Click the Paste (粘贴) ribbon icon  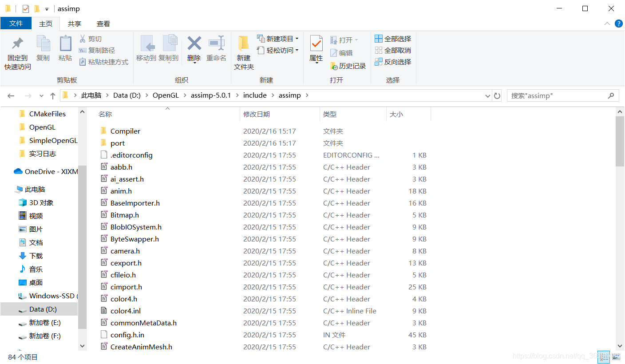coord(65,44)
